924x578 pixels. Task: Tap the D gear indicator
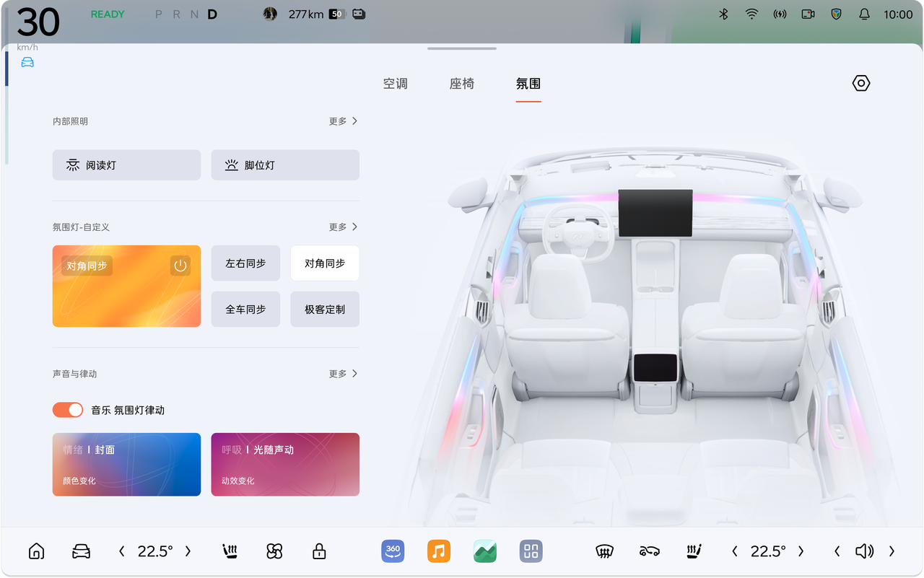[212, 14]
